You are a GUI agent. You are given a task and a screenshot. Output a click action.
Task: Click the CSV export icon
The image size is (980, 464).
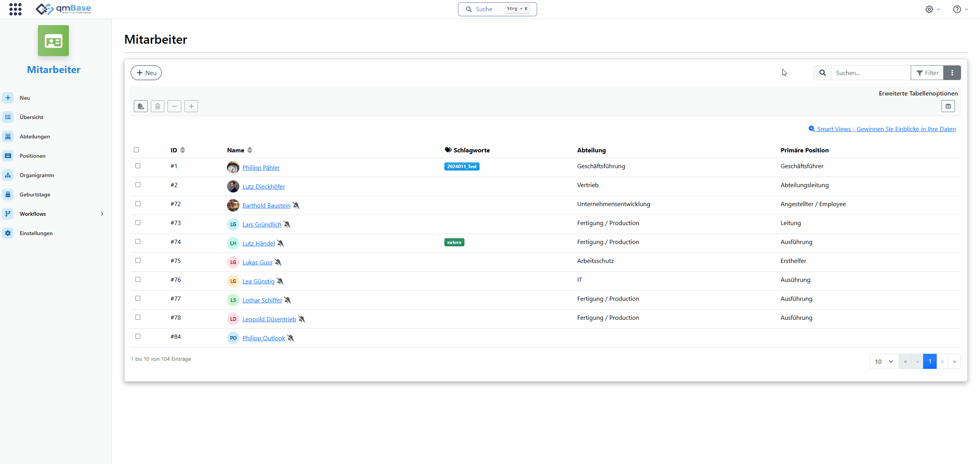pos(141,106)
